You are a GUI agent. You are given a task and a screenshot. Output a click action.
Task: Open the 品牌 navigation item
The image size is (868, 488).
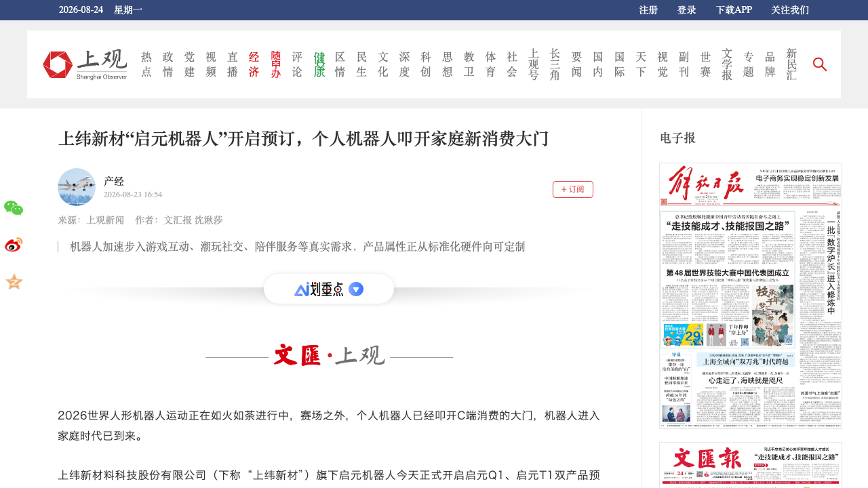(770, 64)
